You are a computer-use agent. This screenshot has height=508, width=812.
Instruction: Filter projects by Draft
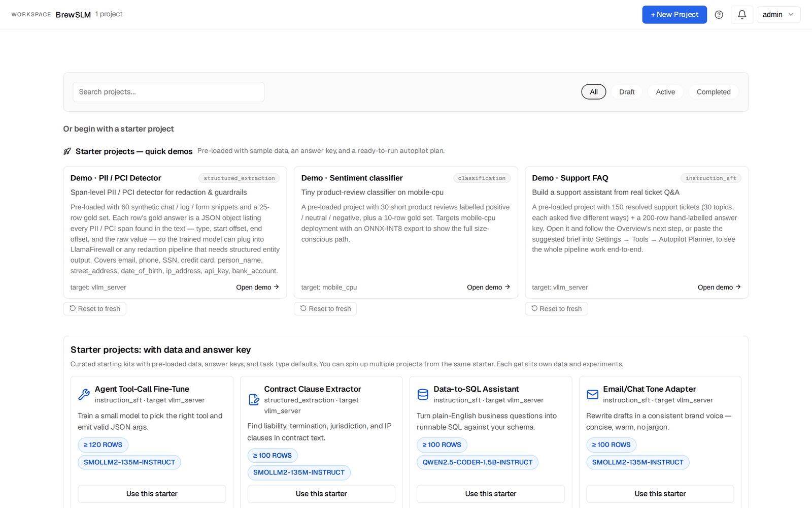tap(627, 92)
